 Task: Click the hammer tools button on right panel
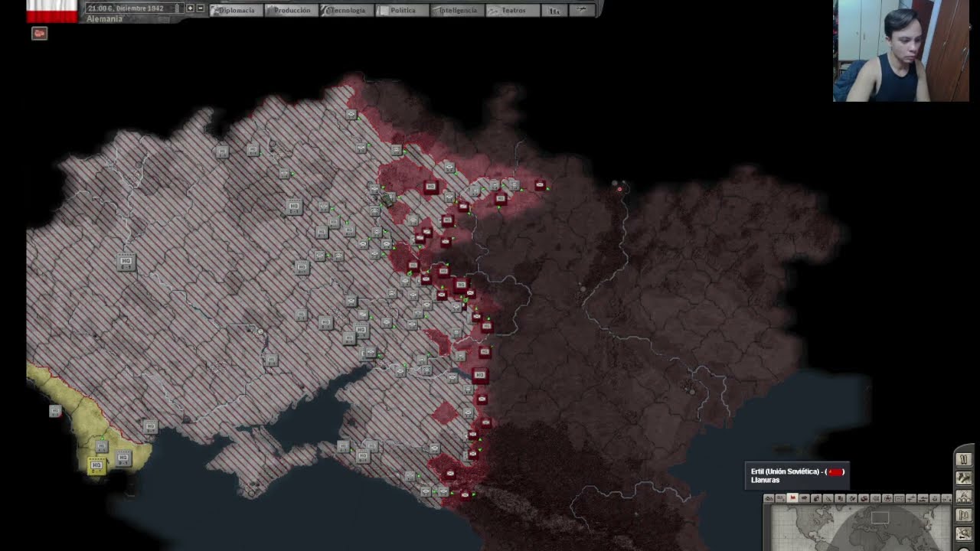coord(964,478)
